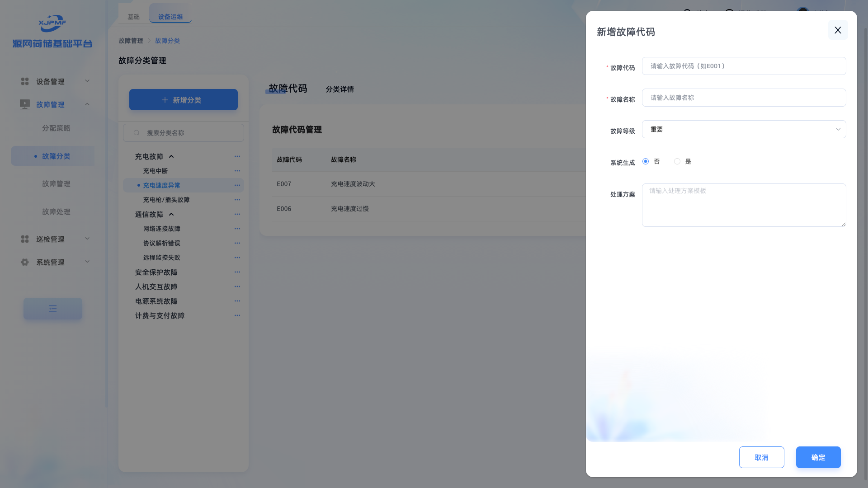The width and height of the screenshot is (868, 488).
Task: Open more options for 通信故障 category
Action: point(237,214)
